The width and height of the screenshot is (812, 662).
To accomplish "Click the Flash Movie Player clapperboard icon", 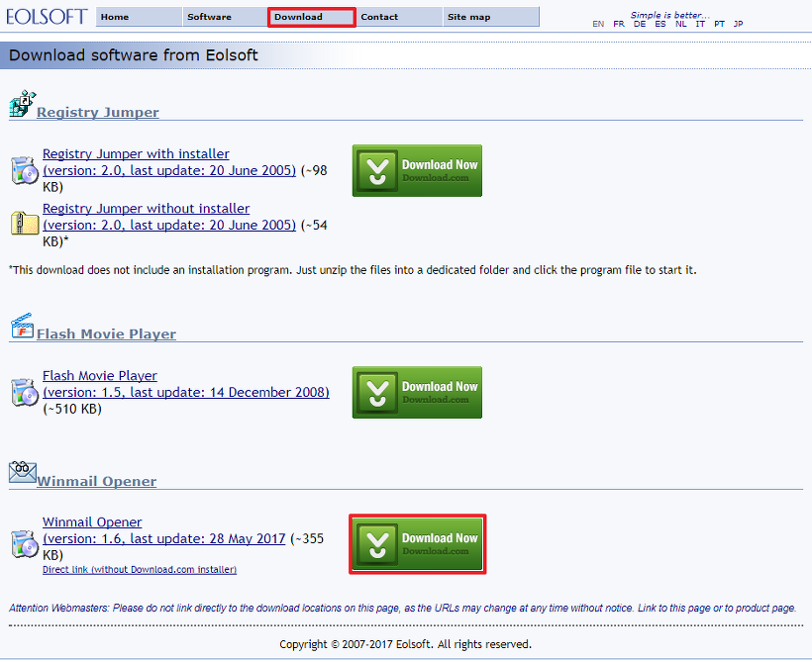I will pyautogui.click(x=22, y=326).
